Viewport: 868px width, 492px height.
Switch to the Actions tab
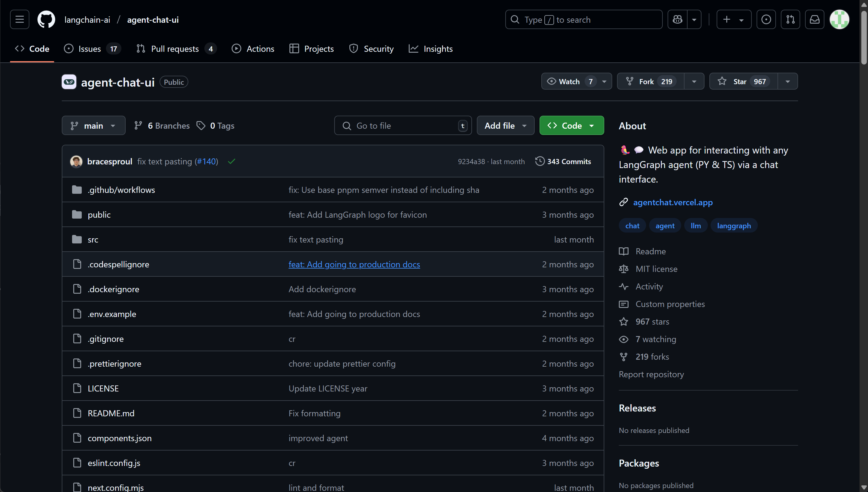pyautogui.click(x=253, y=49)
